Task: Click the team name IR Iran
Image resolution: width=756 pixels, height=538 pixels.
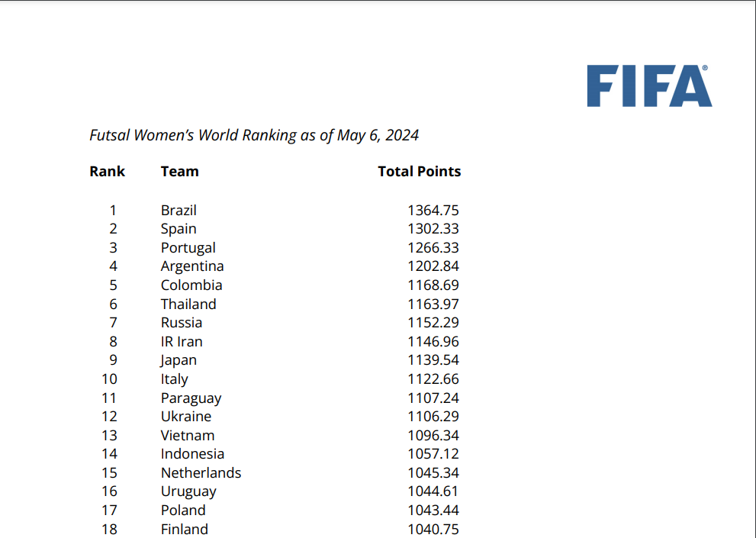Action: (182, 342)
